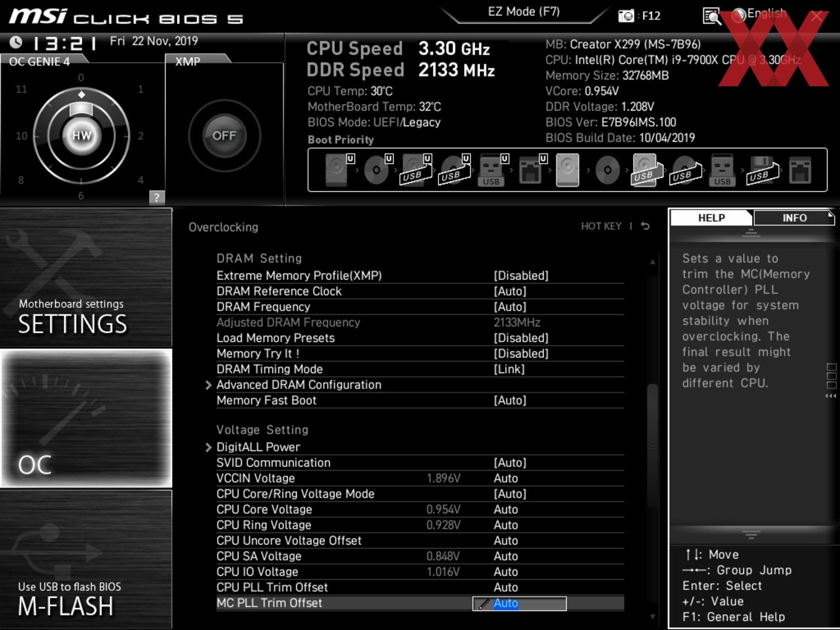840x630 pixels.
Task: Switch to EZ Mode (F7)
Action: click(x=524, y=12)
